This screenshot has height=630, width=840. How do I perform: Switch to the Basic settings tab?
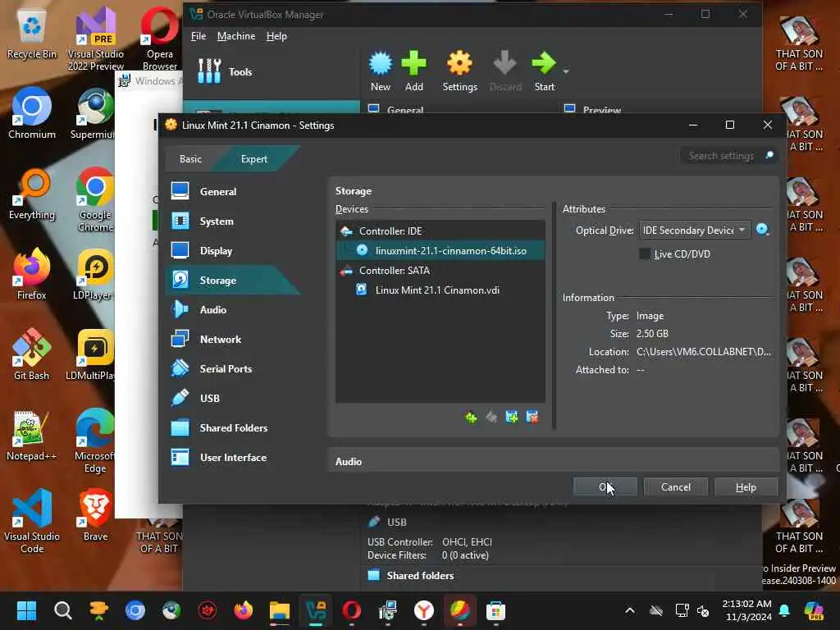[x=190, y=158]
